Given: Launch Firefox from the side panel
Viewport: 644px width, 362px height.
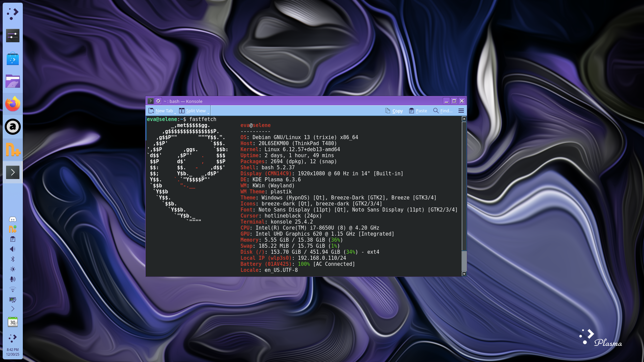Looking at the screenshot, I should tap(13, 104).
